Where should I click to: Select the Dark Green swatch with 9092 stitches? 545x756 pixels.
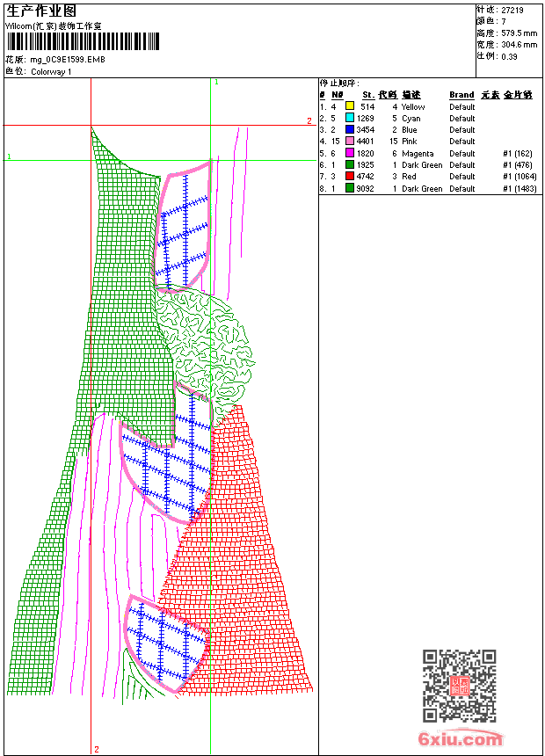click(x=349, y=188)
